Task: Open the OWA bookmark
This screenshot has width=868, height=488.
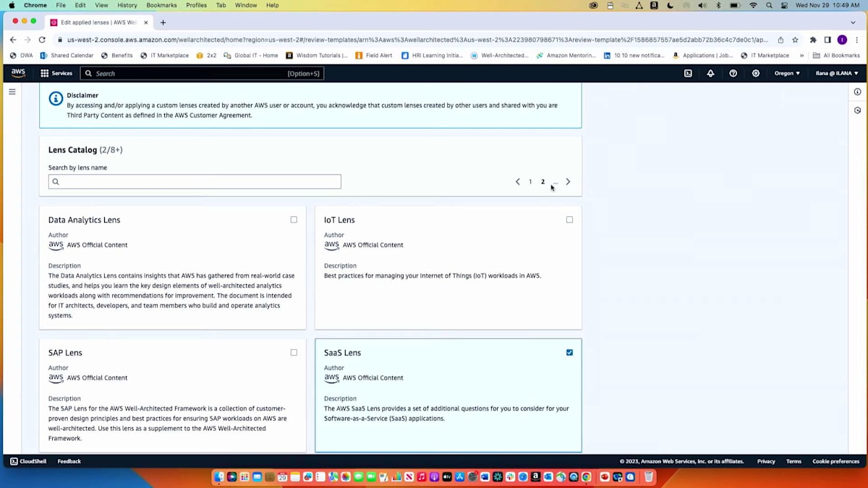Action: tap(21, 55)
